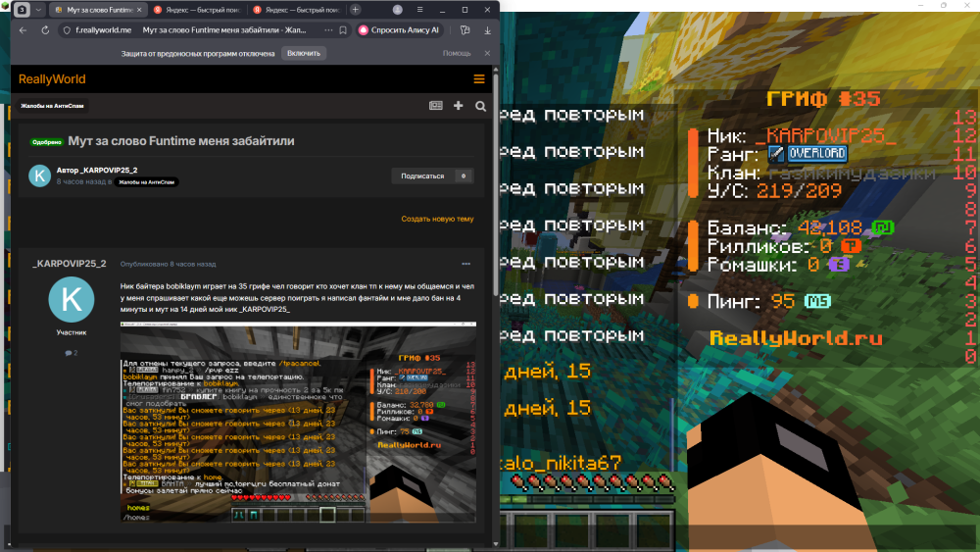Open the browser downloads icon
This screenshot has height=552, width=980.
tap(487, 30)
